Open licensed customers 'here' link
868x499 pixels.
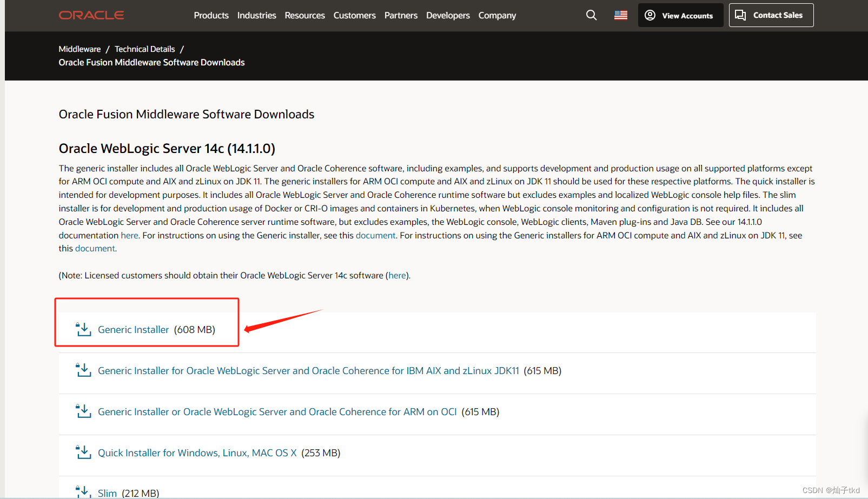point(397,275)
